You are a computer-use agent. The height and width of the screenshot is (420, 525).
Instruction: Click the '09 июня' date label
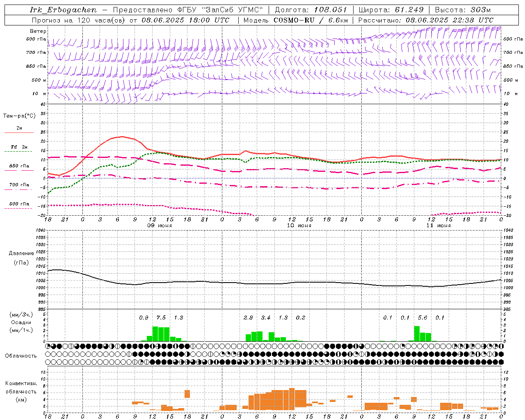click(160, 226)
